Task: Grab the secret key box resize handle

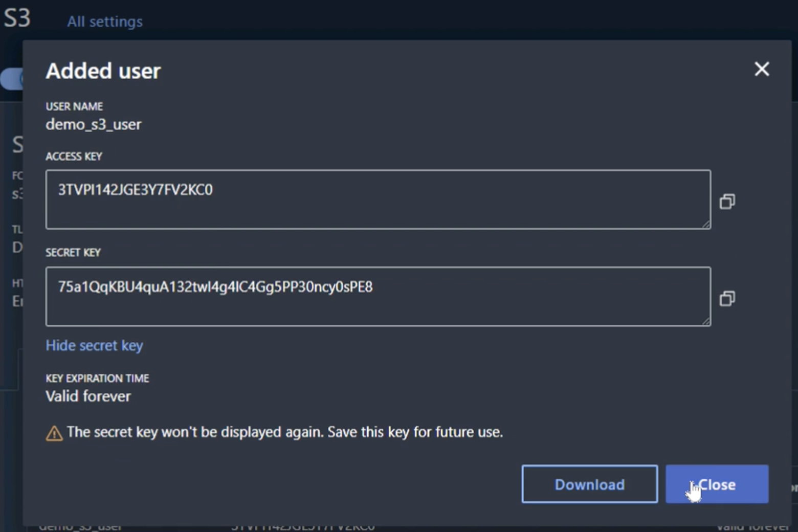Action: [706, 322]
